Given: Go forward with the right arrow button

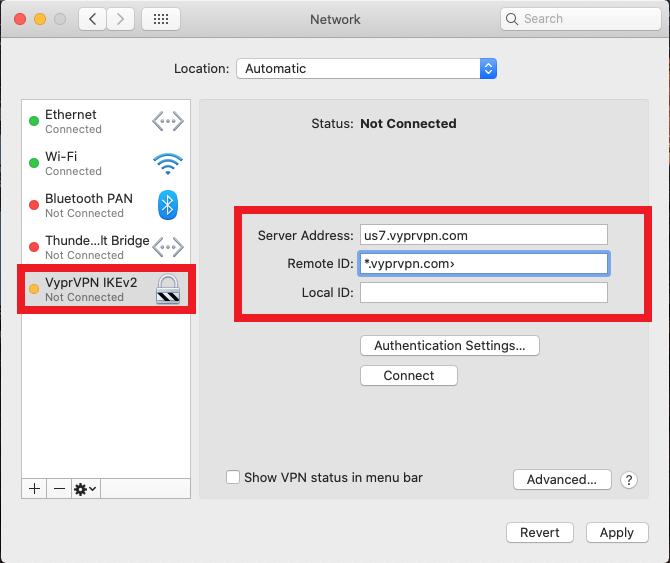Looking at the screenshot, I should click(x=120, y=19).
